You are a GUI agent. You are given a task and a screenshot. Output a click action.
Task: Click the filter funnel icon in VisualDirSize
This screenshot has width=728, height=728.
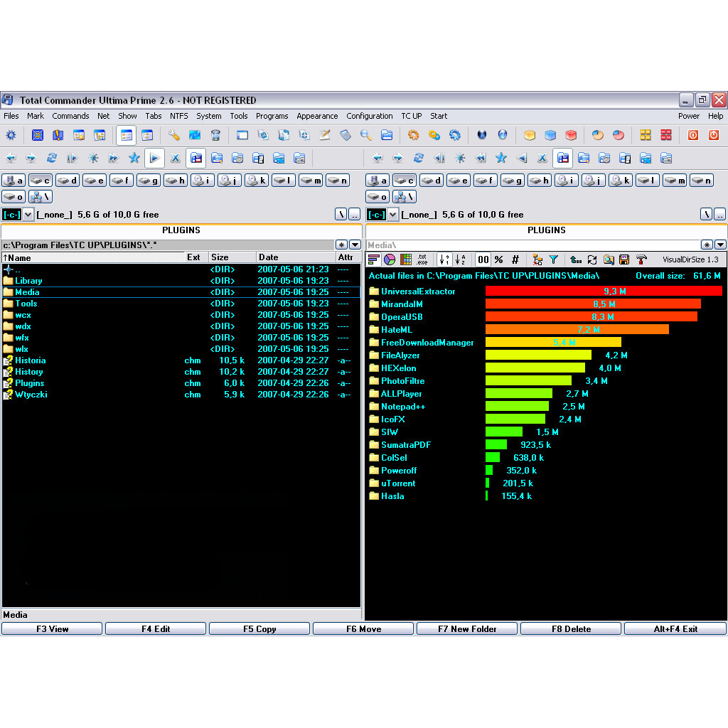554,260
